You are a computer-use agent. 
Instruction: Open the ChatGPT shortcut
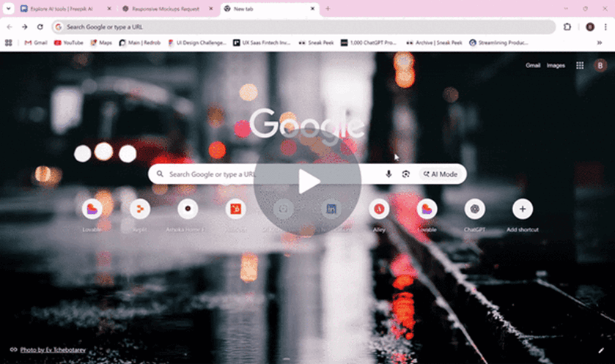click(474, 209)
